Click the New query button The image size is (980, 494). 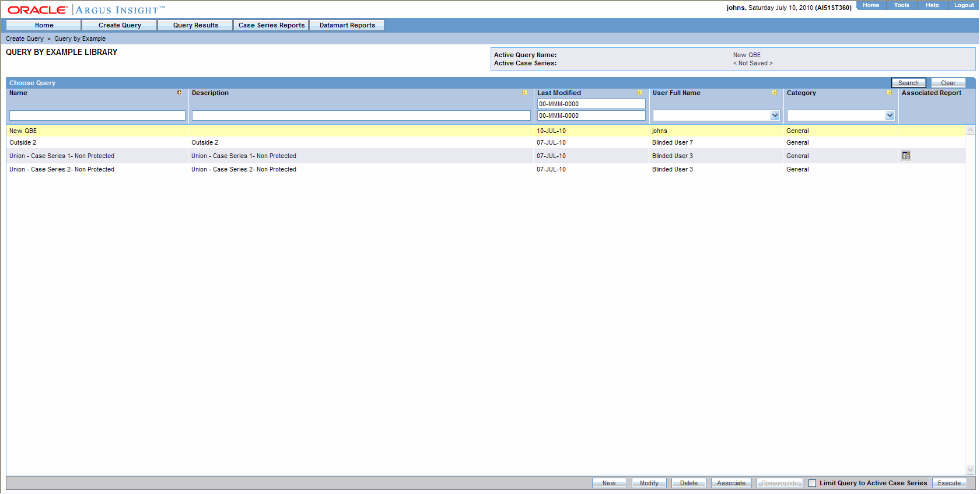click(609, 483)
